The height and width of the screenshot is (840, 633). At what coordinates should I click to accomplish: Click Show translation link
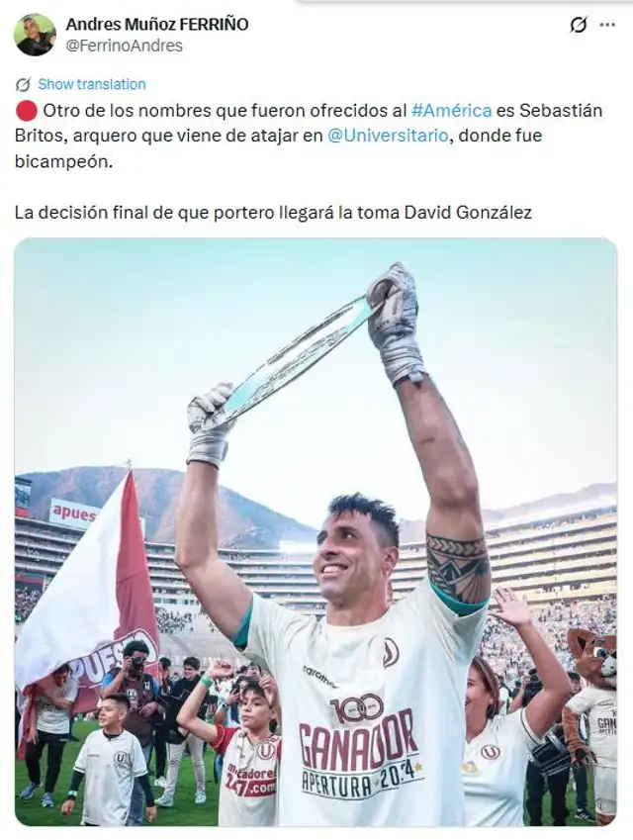click(x=92, y=84)
